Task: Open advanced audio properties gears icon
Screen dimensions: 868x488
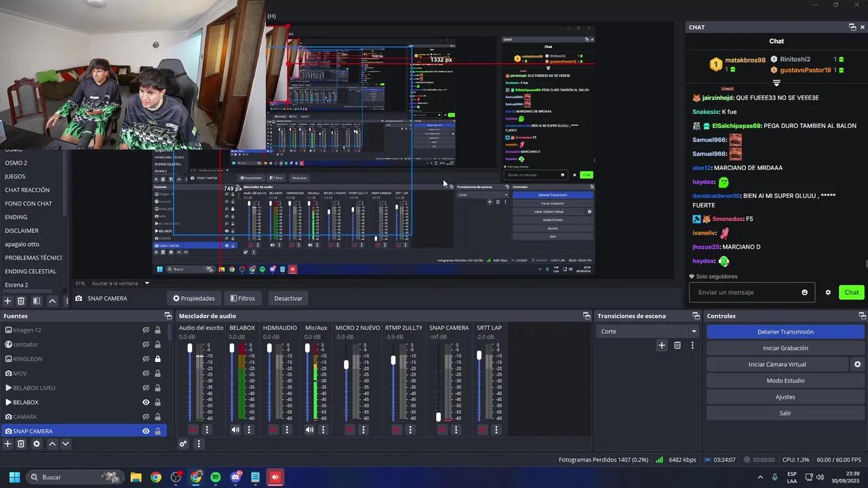Action: (x=183, y=444)
